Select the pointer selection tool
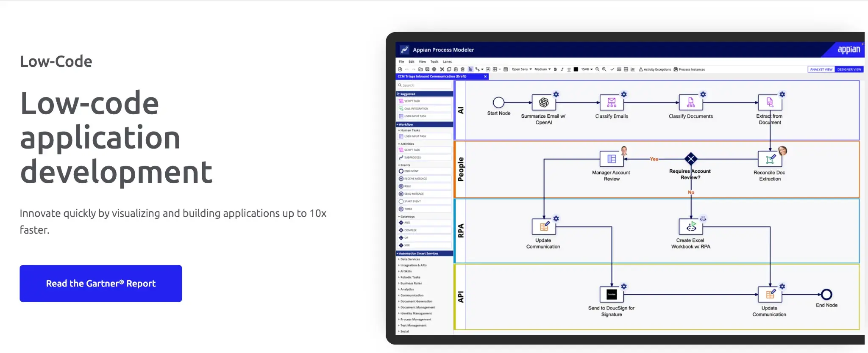 (470, 69)
